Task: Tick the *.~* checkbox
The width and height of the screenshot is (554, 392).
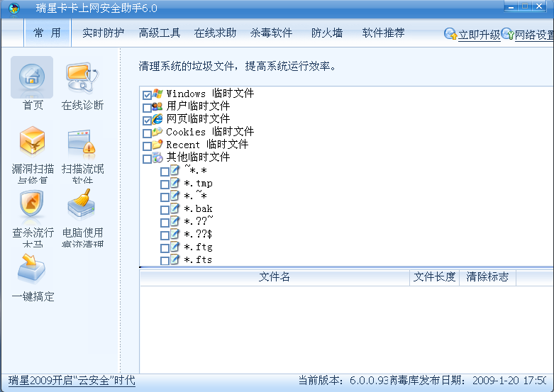Action: point(165,197)
